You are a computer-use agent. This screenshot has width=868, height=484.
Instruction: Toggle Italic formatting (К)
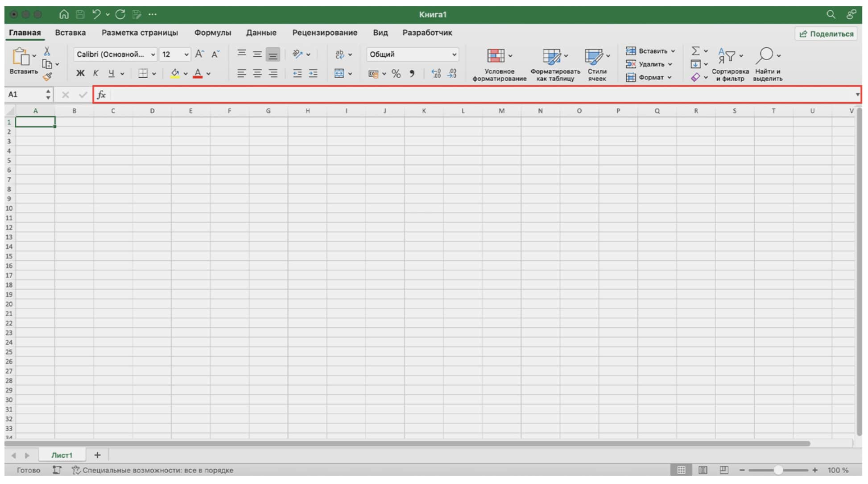click(95, 74)
